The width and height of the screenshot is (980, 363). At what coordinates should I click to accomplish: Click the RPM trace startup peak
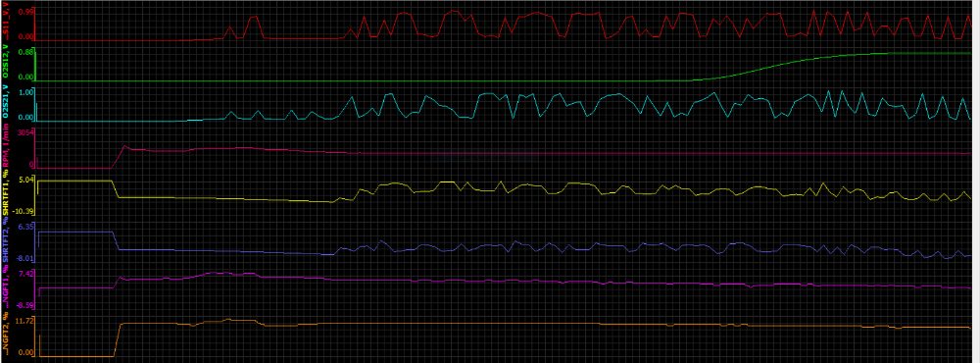(x=125, y=146)
